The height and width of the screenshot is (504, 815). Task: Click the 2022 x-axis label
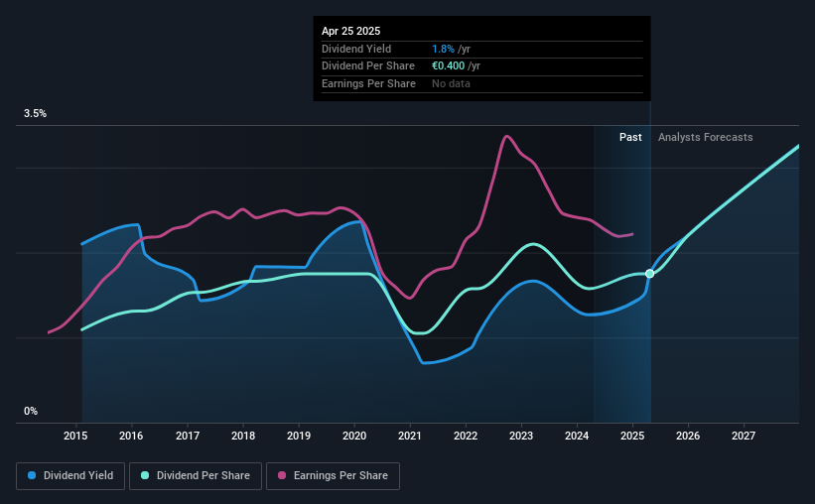(x=466, y=436)
